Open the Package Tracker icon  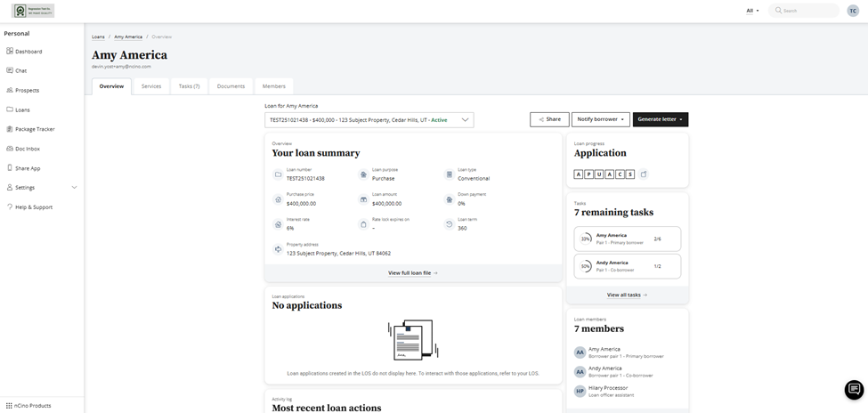[x=9, y=129]
